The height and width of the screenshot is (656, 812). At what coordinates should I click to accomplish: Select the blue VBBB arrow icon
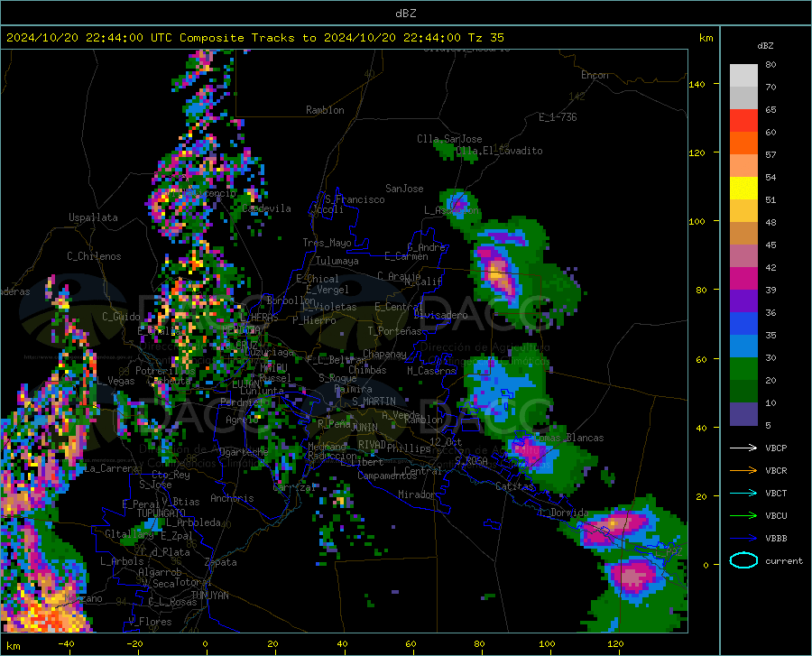coord(743,538)
